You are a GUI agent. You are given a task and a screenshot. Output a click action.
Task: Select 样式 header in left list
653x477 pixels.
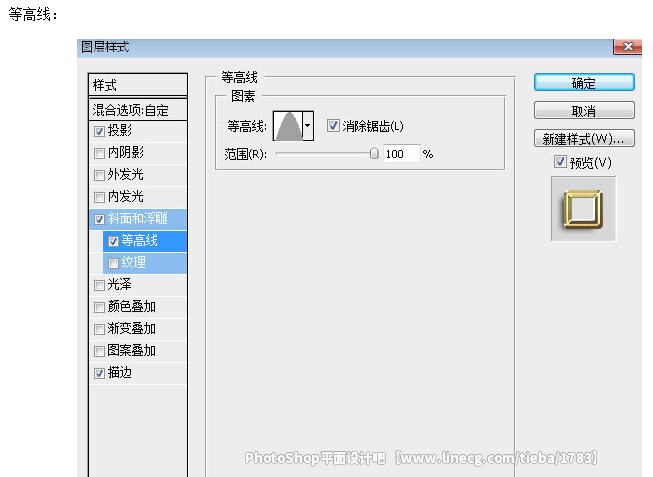pos(137,85)
